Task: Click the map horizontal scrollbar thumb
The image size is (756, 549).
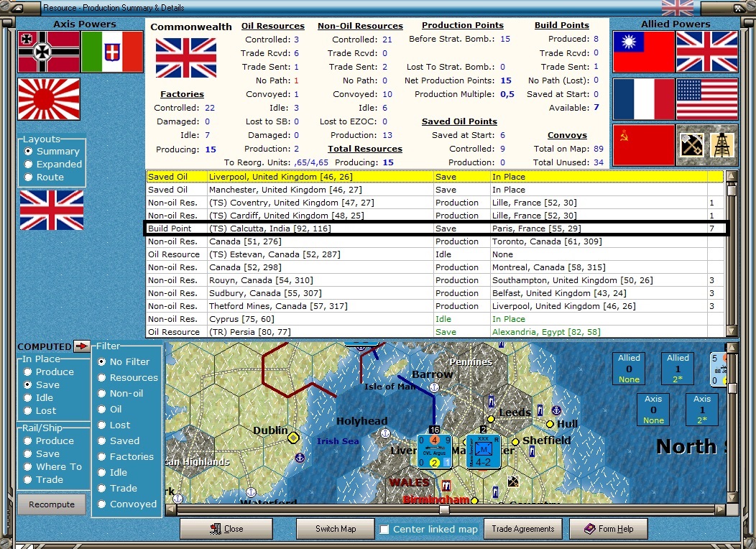Action: point(445,509)
